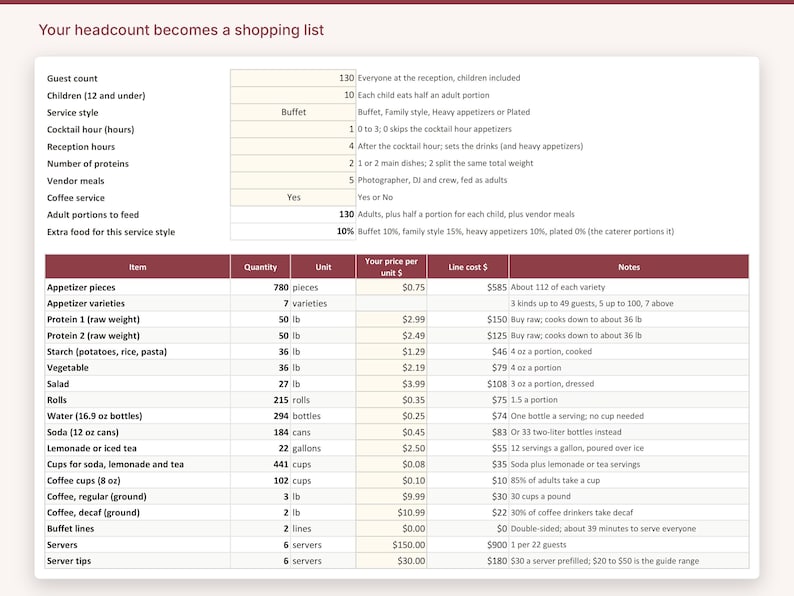Click the Item column header
Screen dimensions: 794x596
pyautogui.click(x=137, y=267)
